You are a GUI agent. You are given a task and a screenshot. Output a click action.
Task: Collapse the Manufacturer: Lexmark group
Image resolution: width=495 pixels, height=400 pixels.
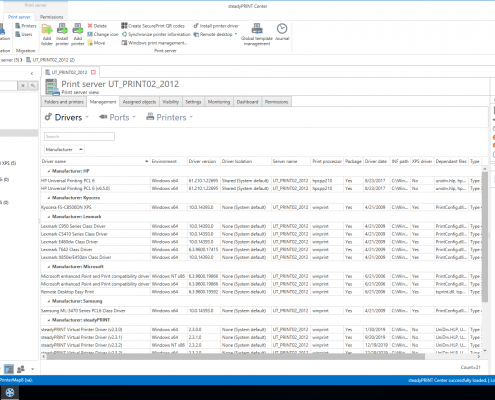point(49,217)
